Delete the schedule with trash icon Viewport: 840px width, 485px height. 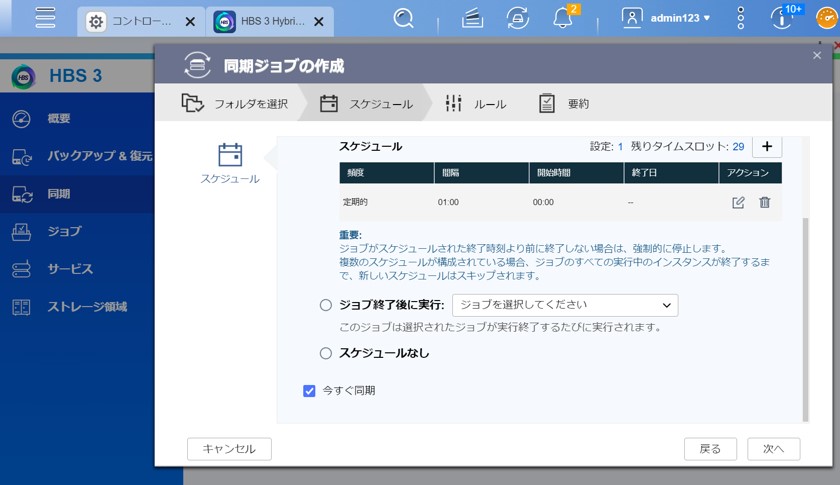click(x=765, y=202)
